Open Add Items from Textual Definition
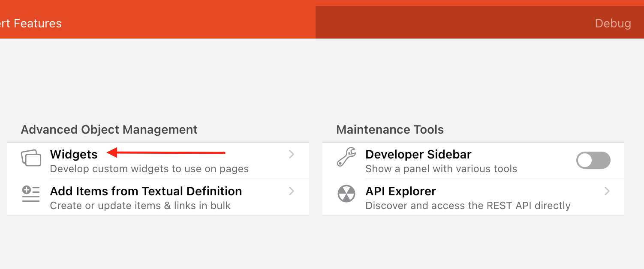Viewport: 644px width, 269px height. coord(146,191)
